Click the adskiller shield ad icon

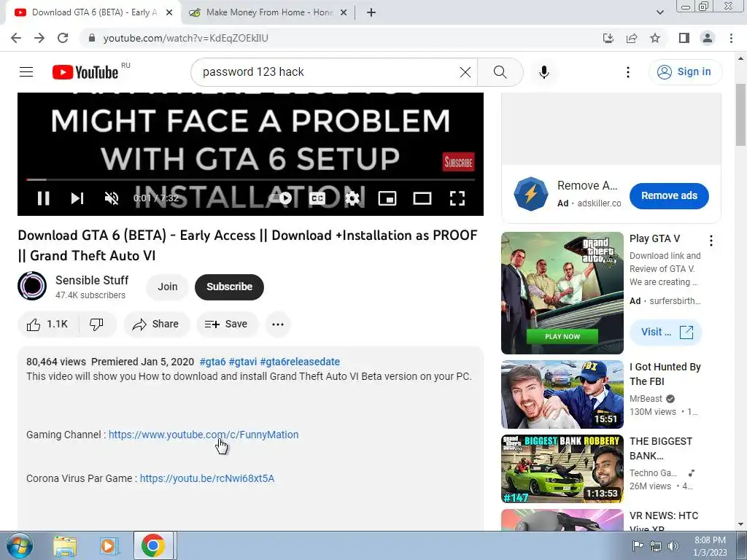click(x=531, y=194)
